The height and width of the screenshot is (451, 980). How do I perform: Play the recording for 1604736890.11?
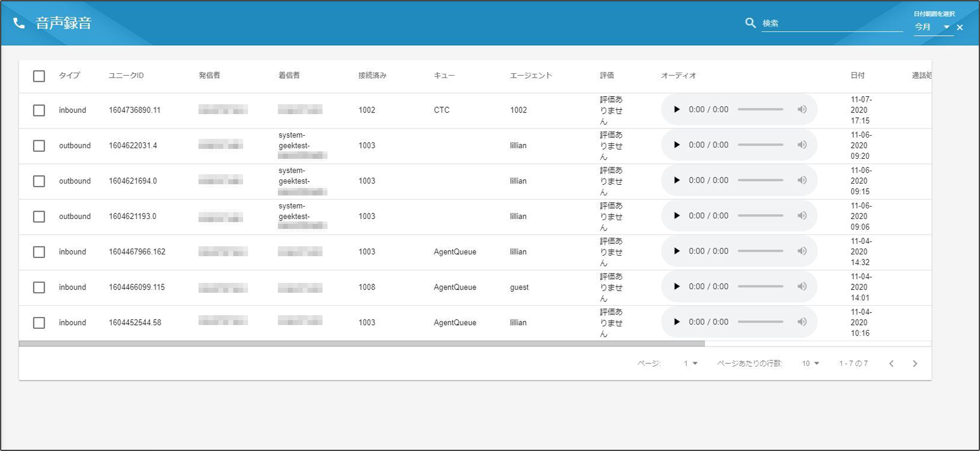click(x=677, y=110)
